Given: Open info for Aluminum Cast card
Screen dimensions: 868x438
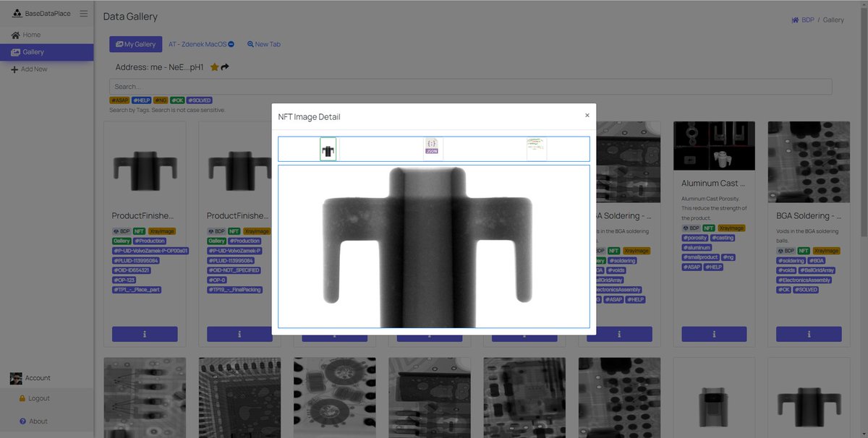Looking at the screenshot, I should pos(714,334).
